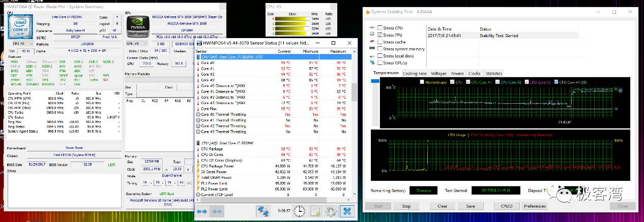Viewport: 644px width, 222px height.
Task: Switch to the Statistics tab
Action: pyautogui.click(x=493, y=74)
